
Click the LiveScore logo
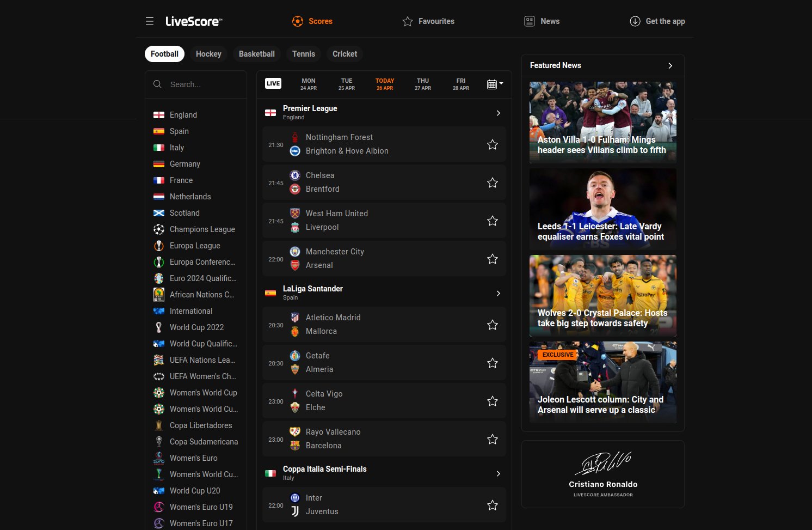(193, 21)
